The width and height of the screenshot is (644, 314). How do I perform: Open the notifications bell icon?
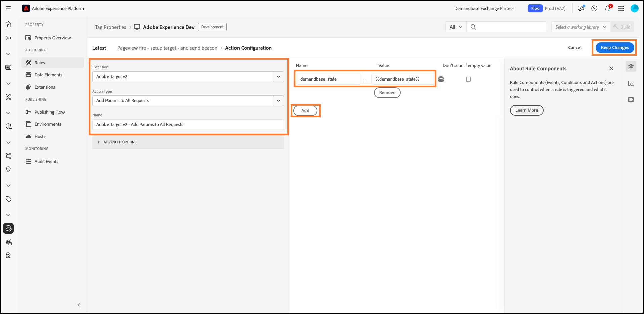(x=608, y=8)
